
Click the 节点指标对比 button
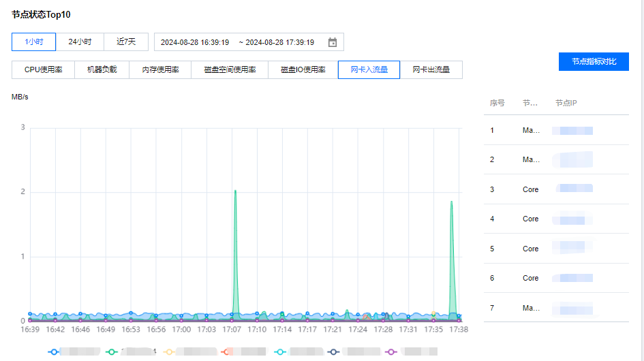[x=594, y=61]
